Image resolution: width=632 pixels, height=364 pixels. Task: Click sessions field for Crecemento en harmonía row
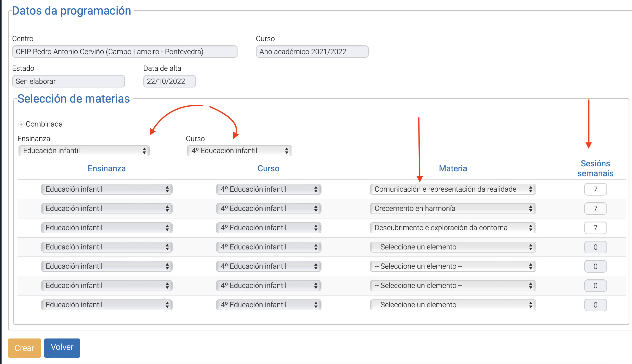pyautogui.click(x=595, y=209)
